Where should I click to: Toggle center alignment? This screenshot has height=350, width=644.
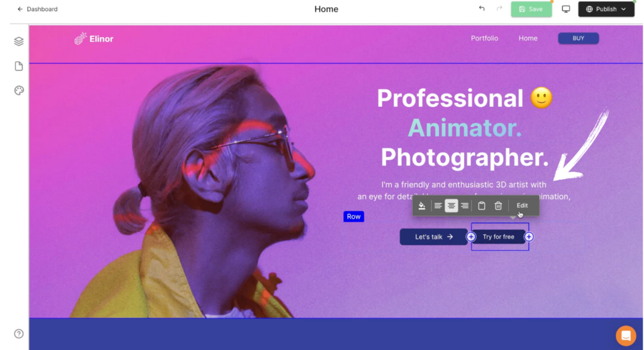(452, 205)
